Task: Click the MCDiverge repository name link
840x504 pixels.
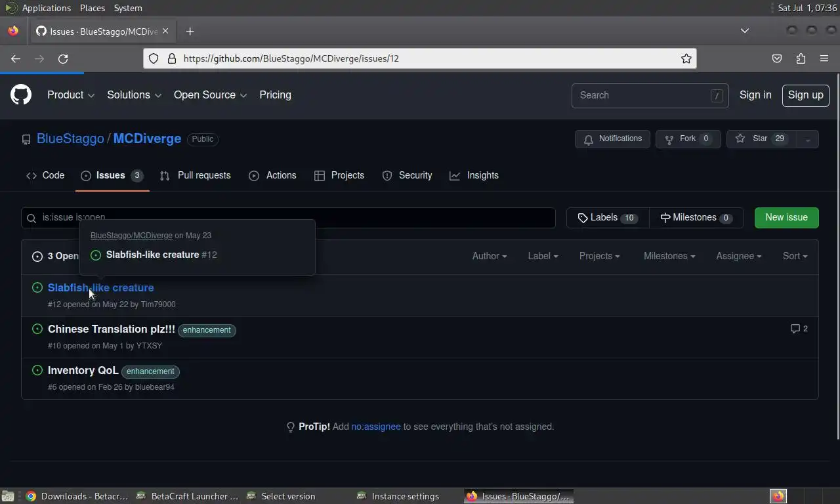Action: [x=147, y=139]
